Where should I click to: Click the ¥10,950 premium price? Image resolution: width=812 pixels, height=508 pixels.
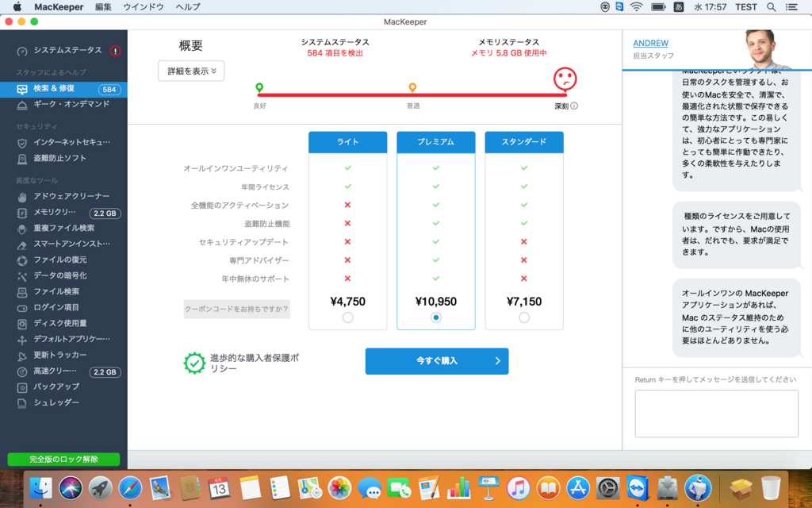[x=436, y=301]
